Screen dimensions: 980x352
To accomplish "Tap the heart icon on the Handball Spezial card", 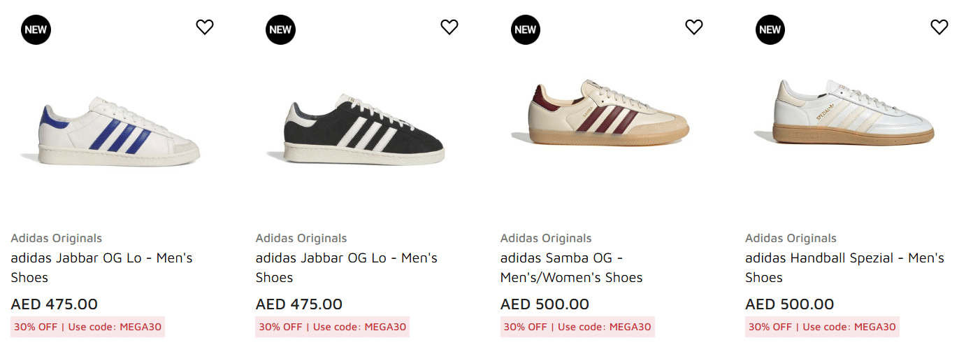I will point(939,27).
